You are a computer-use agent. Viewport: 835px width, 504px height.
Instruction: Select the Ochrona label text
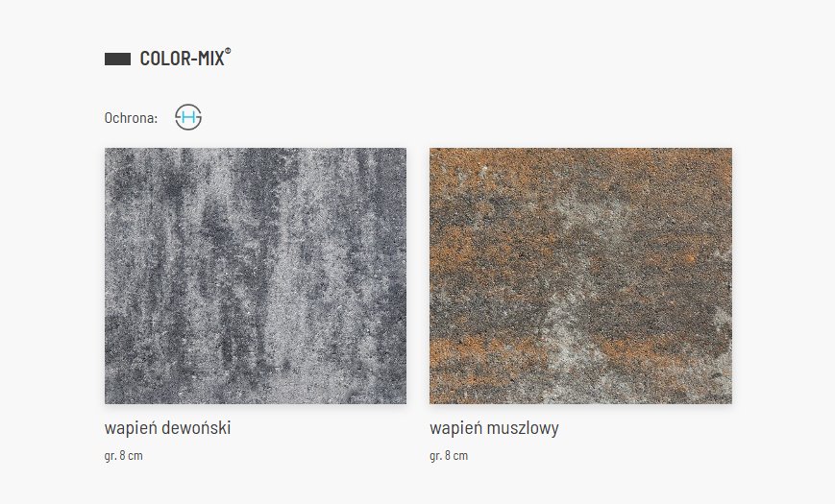tap(131, 118)
